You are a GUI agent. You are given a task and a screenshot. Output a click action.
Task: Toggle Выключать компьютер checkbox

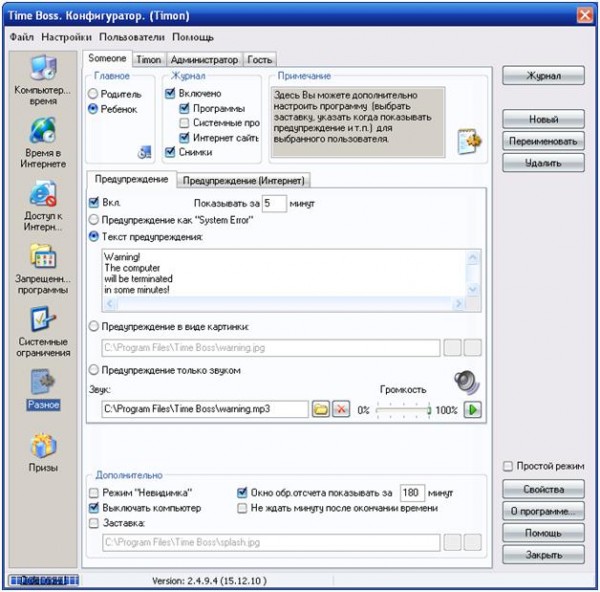click(94, 508)
